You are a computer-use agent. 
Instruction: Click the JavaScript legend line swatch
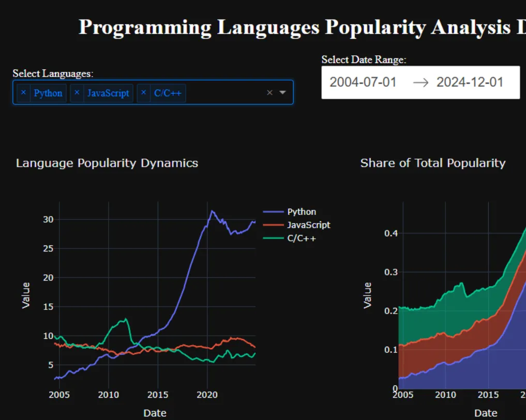coord(274,225)
